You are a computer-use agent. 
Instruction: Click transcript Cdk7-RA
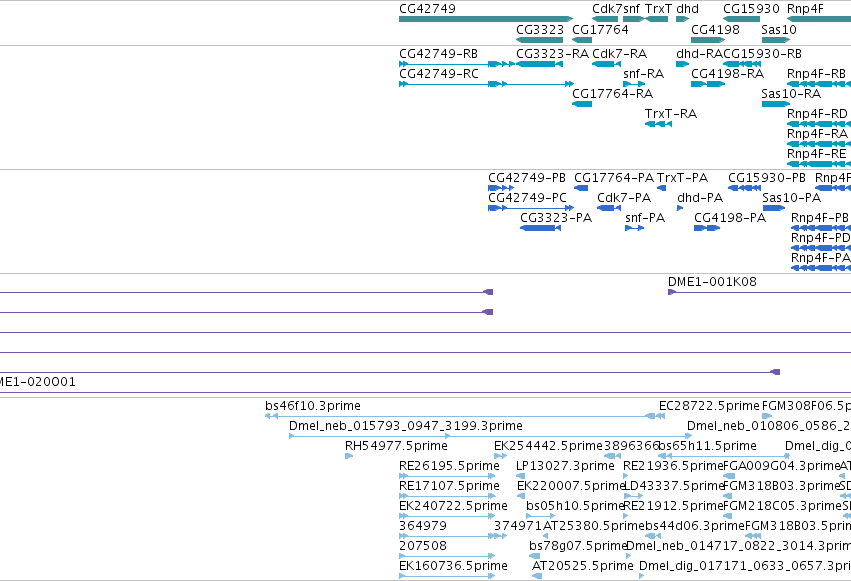619,54
